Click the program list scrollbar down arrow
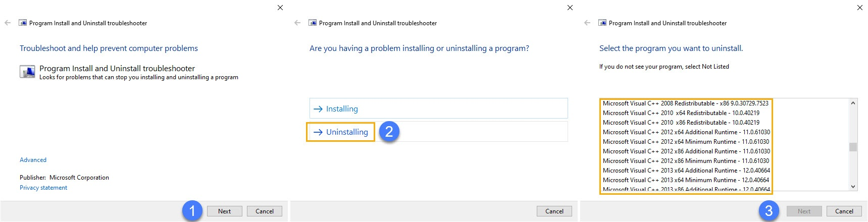This screenshot has height=222, width=868. tap(853, 186)
